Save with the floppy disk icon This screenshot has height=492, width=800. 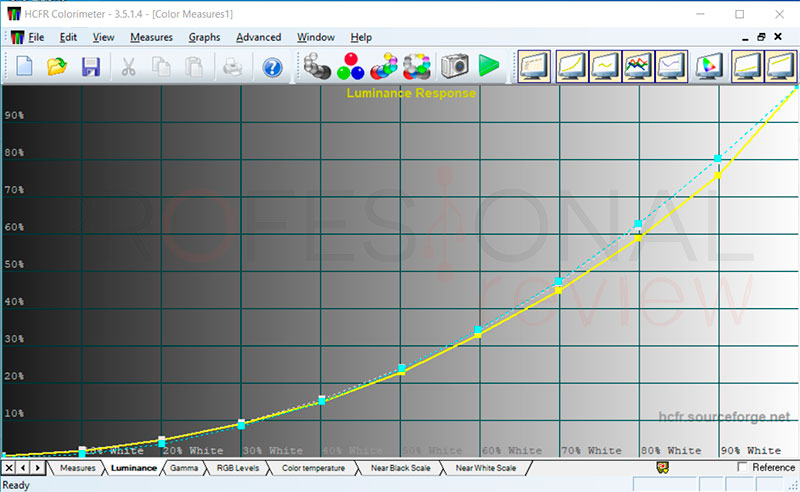(91, 67)
